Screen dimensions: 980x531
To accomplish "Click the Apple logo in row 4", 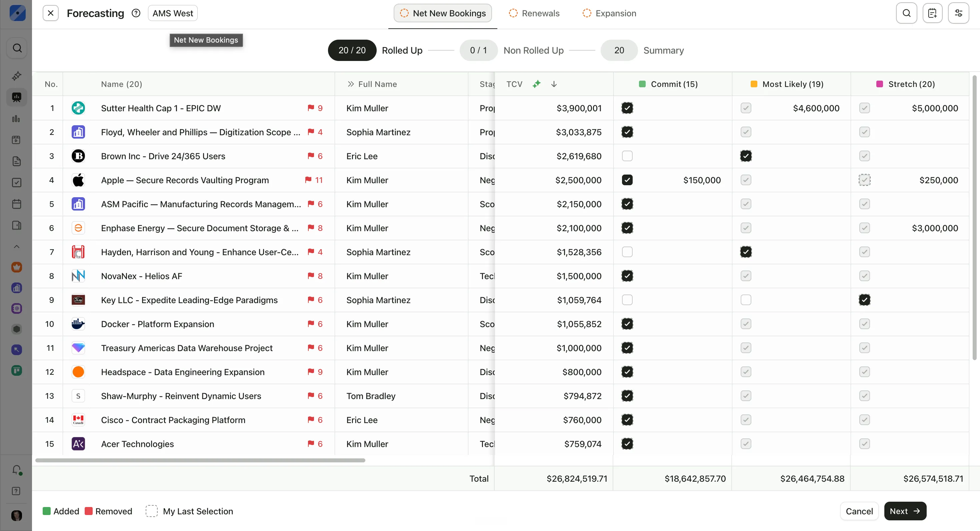I will [x=78, y=180].
